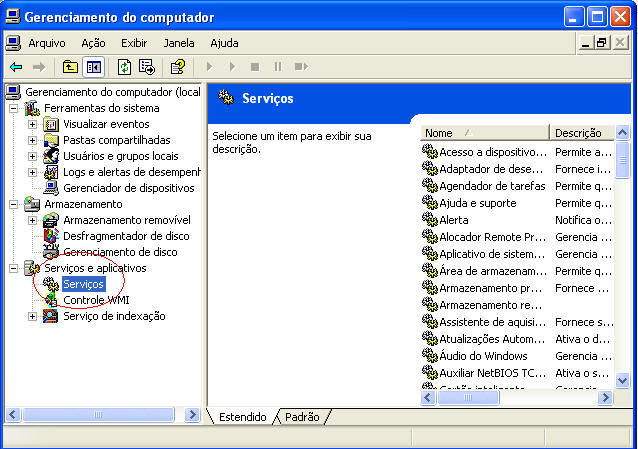Click services list scroll left arrow
The height and width of the screenshot is (449, 638).
[x=428, y=397]
